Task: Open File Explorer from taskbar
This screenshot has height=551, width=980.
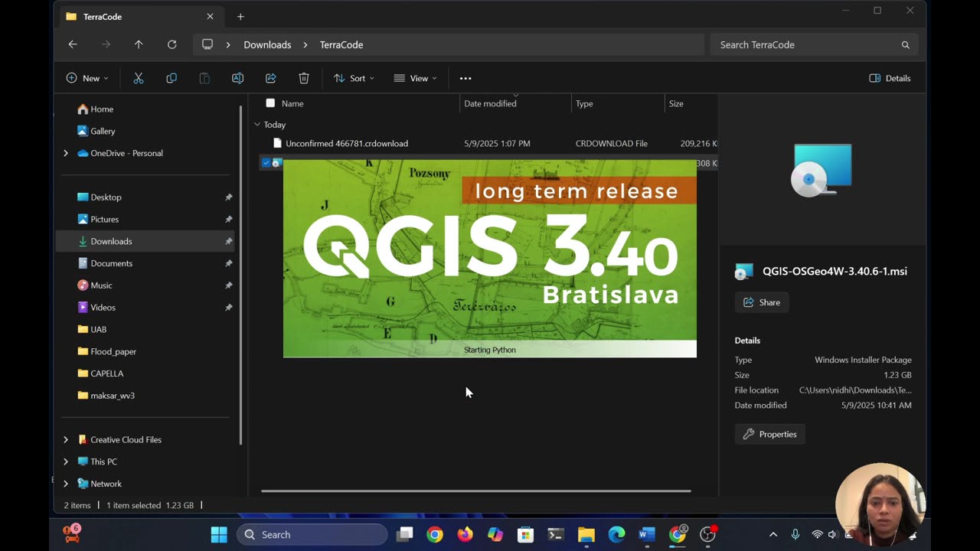Action: [x=586, y=534]
